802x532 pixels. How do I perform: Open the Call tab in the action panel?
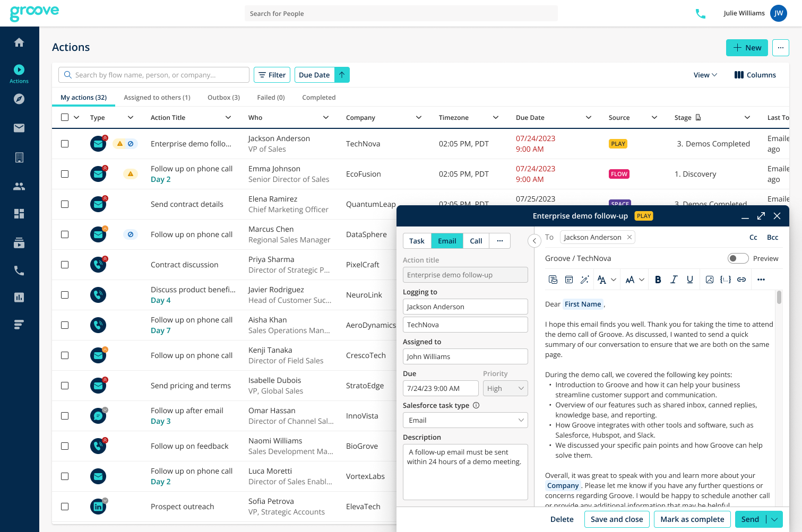pyautogui.click(x=476, y=240)
